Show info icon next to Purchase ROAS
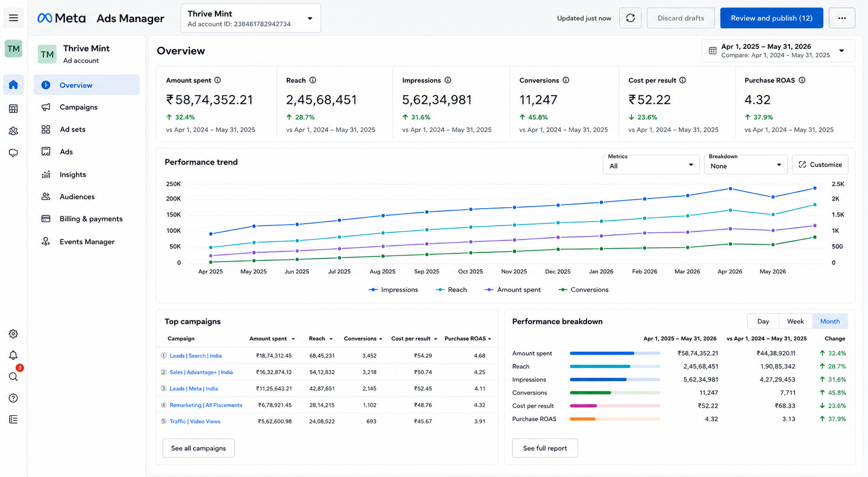 (x=802, y=80)
